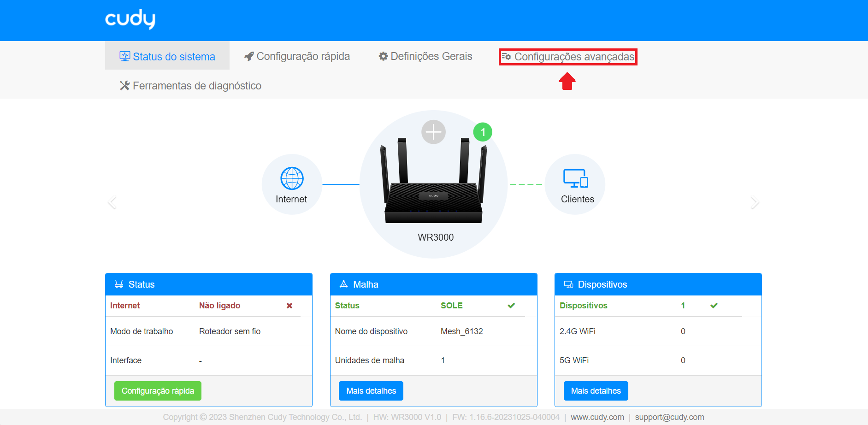Screen dimensions: 868x425
Task: Click the WR3000 model label
Action: coord(436,237)
